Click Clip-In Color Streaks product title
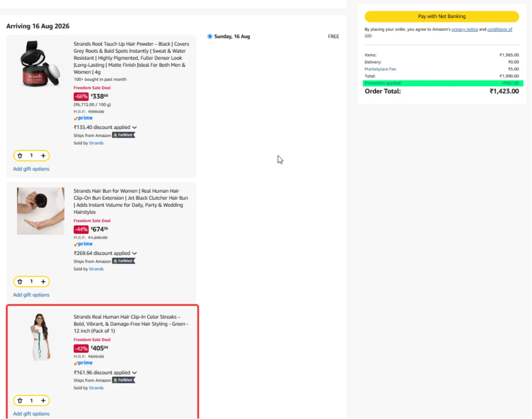Screen dimensions: 532x419 pos(131,323)
